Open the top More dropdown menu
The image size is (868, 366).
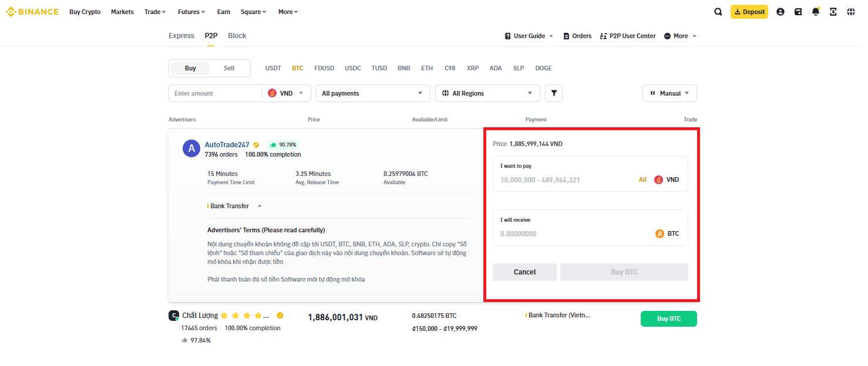pos(288,12)
